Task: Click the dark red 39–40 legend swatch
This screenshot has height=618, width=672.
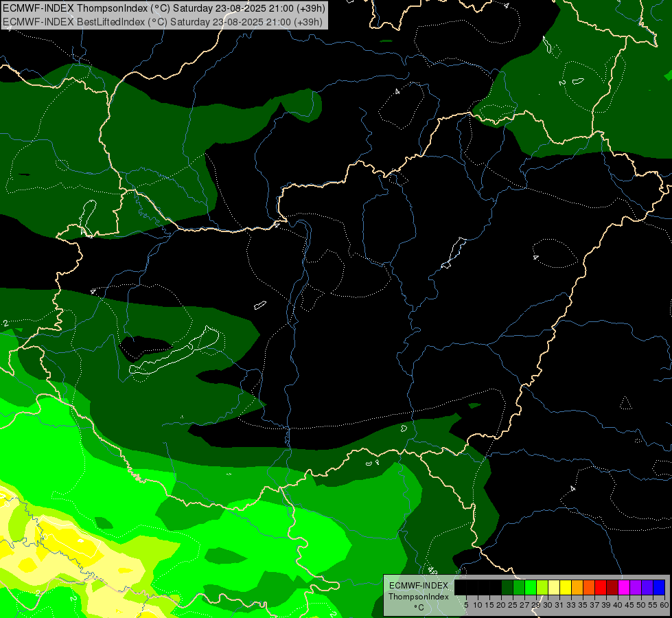Action: (612, 587)
